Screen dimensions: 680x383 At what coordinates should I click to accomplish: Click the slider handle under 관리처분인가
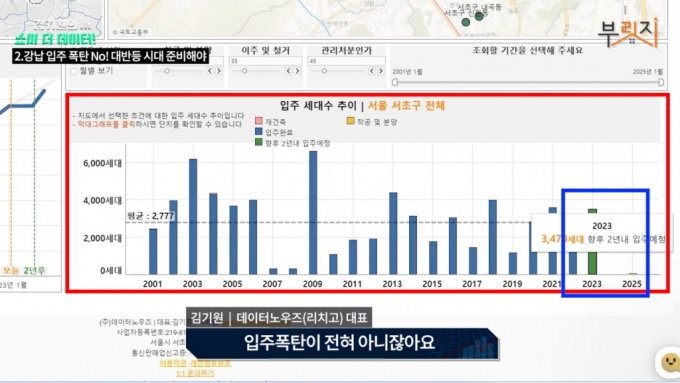point(324,71)
